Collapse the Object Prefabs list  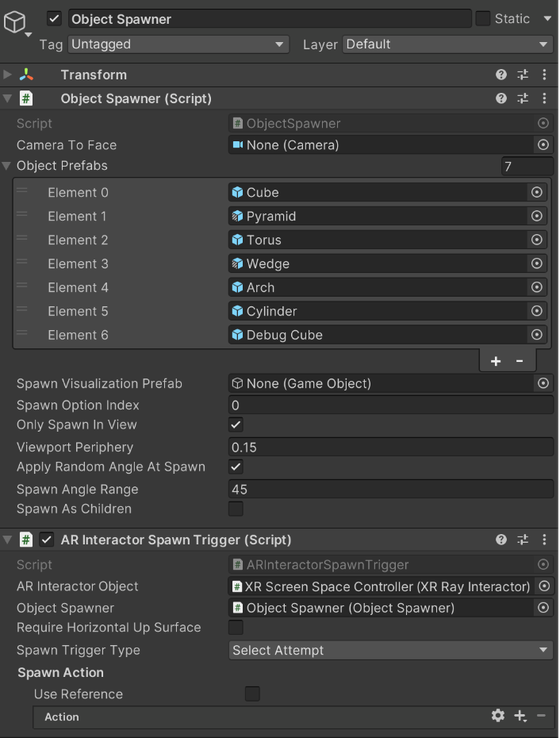7,166
